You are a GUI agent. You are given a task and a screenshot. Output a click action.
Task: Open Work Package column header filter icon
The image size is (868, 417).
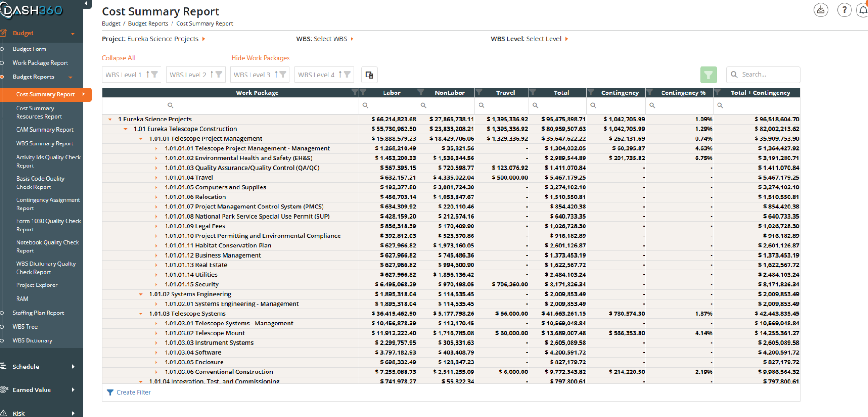(x=354, y=93)
